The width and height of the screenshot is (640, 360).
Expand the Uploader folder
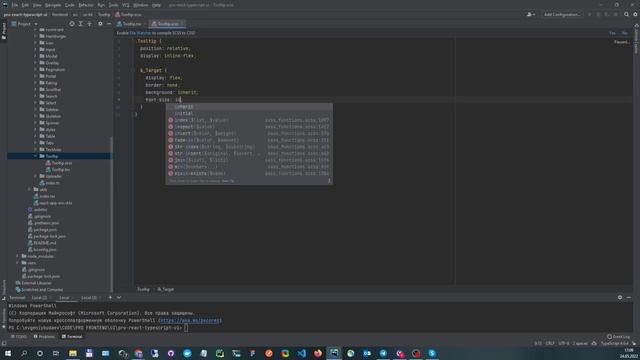[36, 176]
